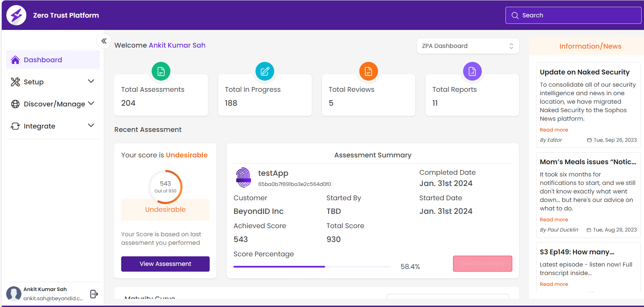Open the ZPA Dashboard dropdown

[x=468, y=46]
